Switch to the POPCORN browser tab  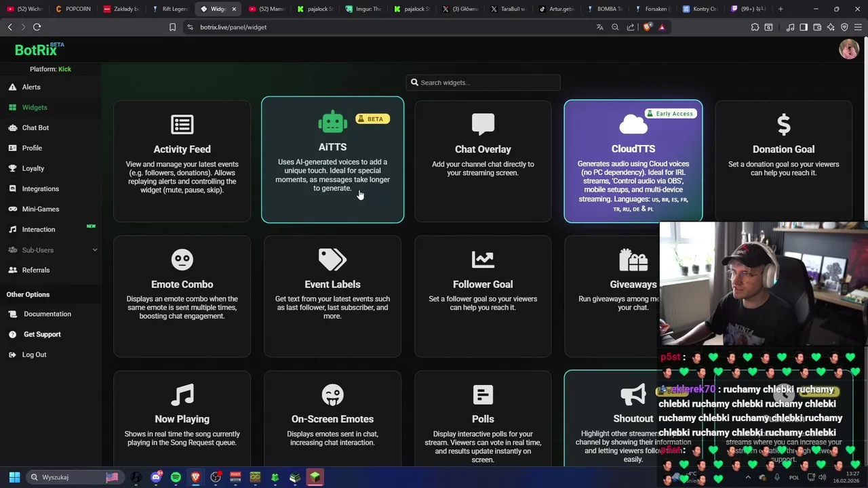73,9
